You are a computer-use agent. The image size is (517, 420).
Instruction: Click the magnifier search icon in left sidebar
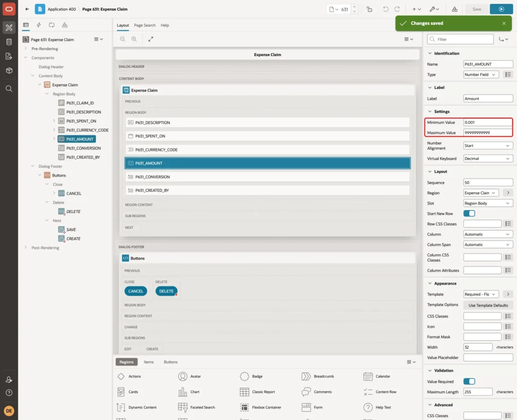tap(9, 89)
